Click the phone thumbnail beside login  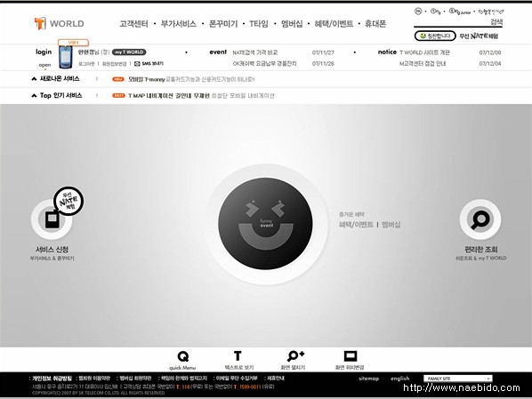[65, 57]
